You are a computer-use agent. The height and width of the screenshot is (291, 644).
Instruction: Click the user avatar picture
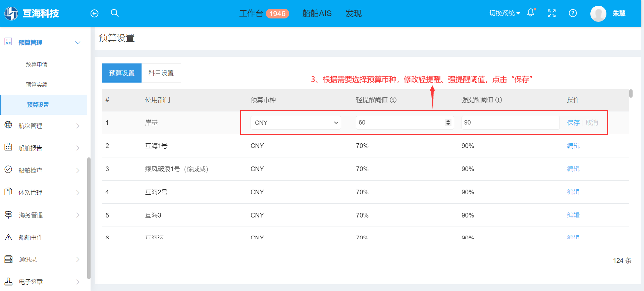click(598, 14)
